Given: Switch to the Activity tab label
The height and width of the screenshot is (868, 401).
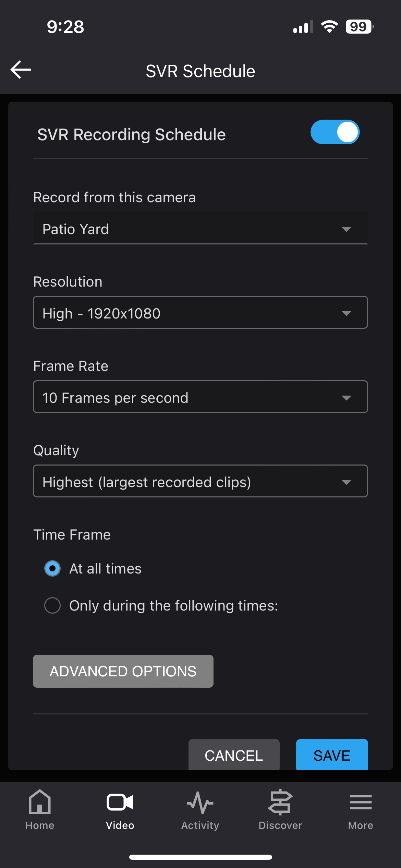Looking at the screenshot, I should [x=200, y=825].
